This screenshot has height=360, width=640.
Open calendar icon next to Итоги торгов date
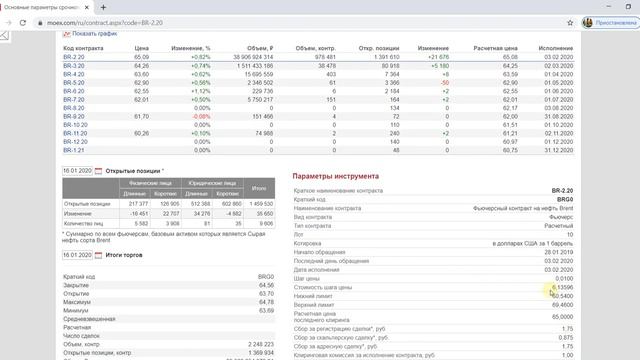[x=98, y=255]
